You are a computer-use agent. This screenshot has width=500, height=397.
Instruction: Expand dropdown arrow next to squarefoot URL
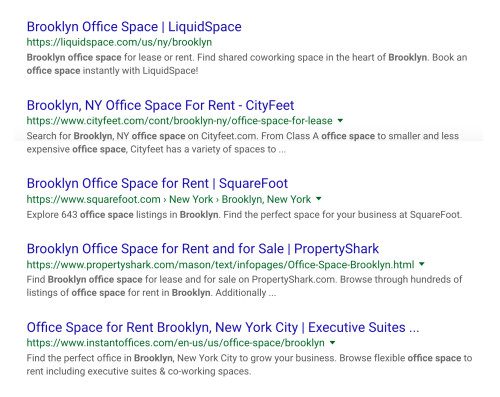(x=319, y=199)
